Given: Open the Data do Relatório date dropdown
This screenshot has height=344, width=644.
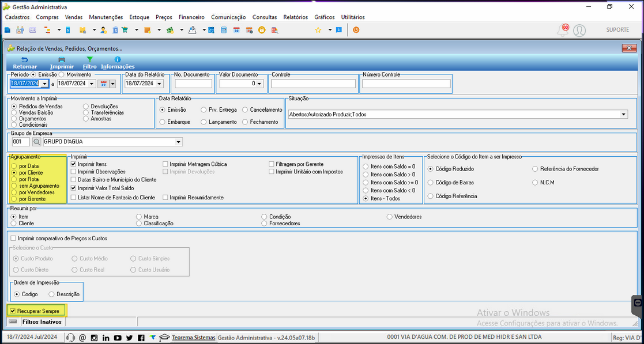Looking at the screenshot, I should coord(159,84).
